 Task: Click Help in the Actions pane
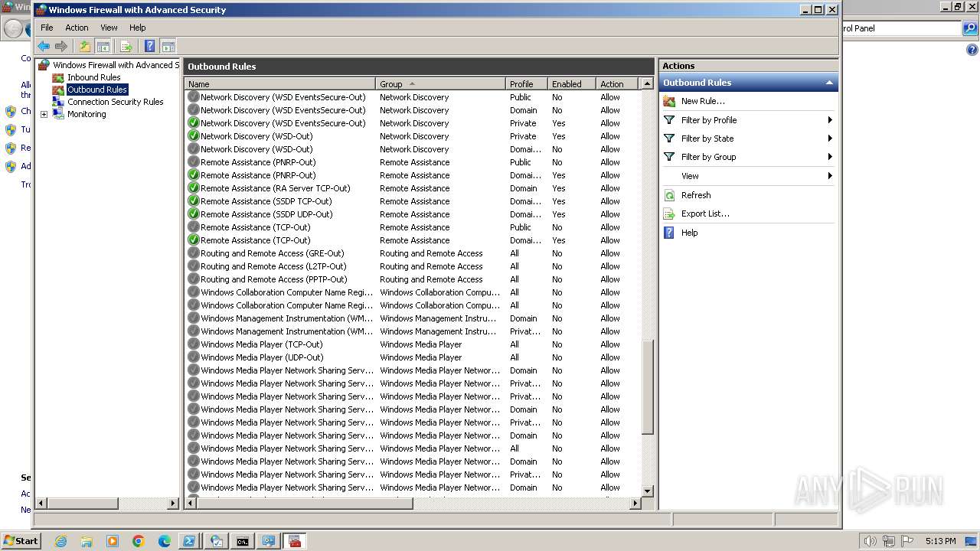pos(689,233)
